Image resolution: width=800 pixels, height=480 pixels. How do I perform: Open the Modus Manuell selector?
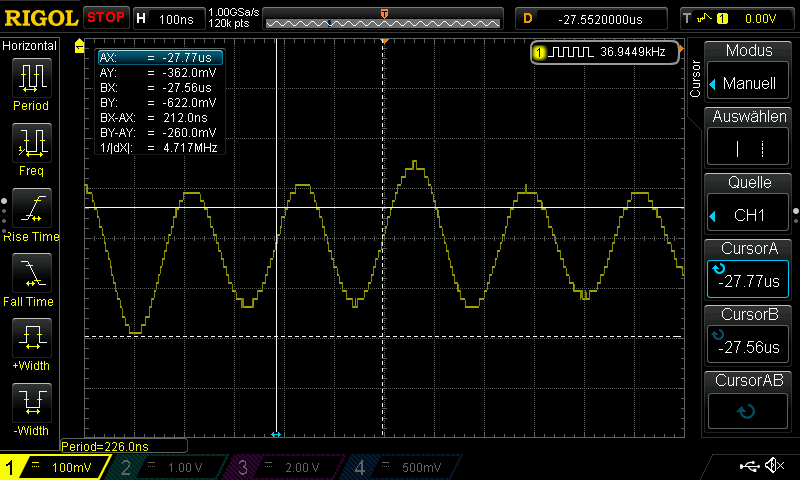tap(748, 82)
